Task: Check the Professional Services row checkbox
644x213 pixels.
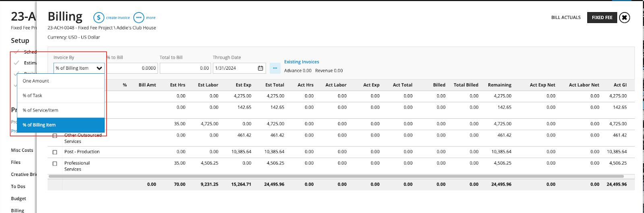Action: 55,164
